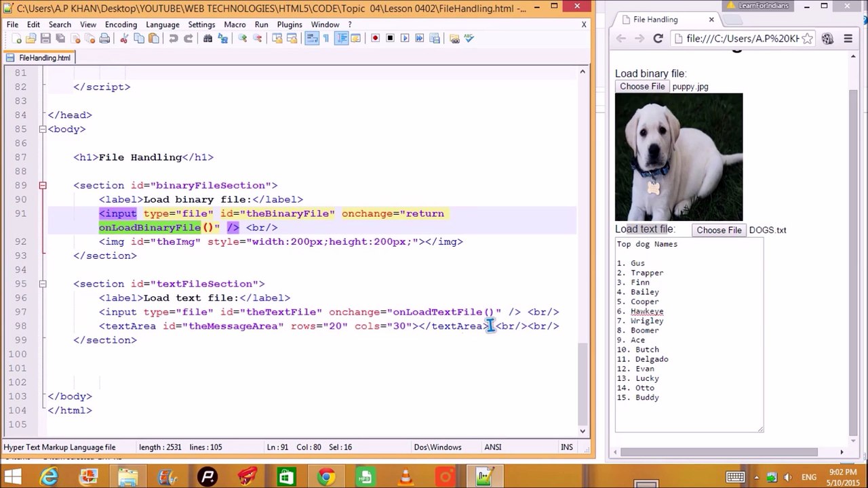This screenshot has height=488, width=868.
Task: Open the Plugins menu
Action: click(x=290, y=24)
